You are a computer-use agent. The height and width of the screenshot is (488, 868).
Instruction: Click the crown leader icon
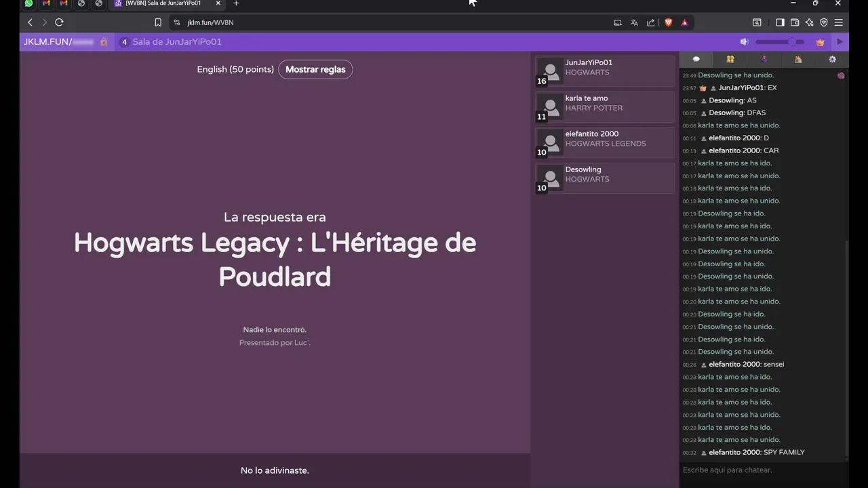[x=820, y=42]
